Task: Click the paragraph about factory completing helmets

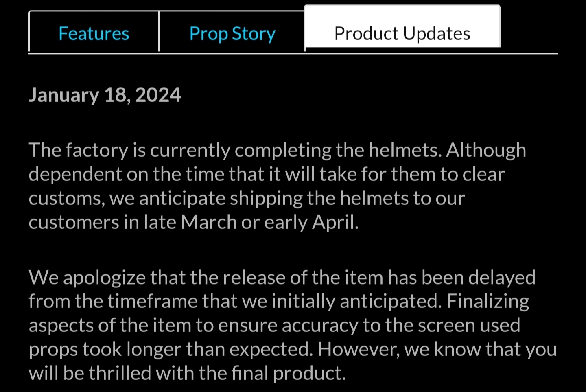Action: click(278, 186)
